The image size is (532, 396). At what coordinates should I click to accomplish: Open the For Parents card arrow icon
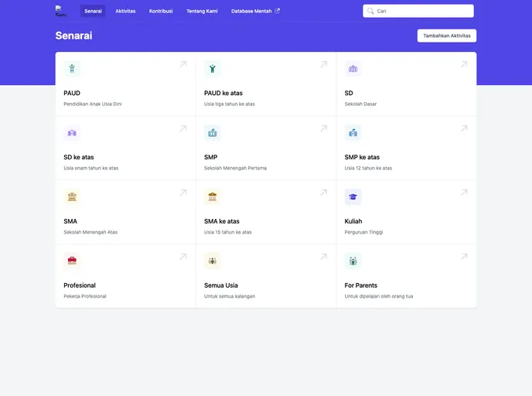coord(464,257)
